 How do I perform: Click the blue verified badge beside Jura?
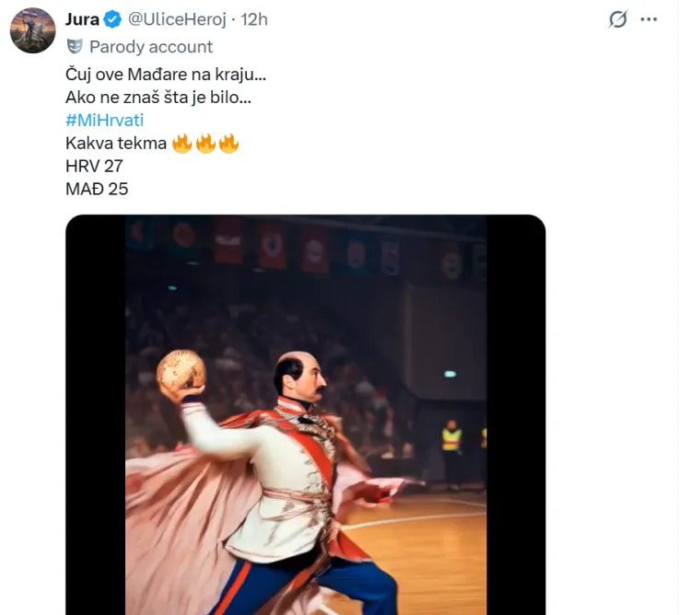tap(112, 19)
